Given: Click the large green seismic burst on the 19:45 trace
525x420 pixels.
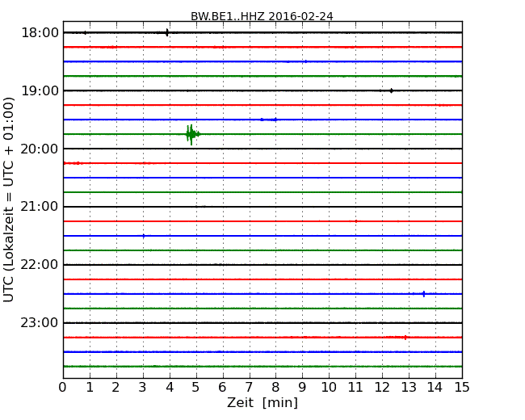Looking at the screenshot, I should tap(192, 134).
